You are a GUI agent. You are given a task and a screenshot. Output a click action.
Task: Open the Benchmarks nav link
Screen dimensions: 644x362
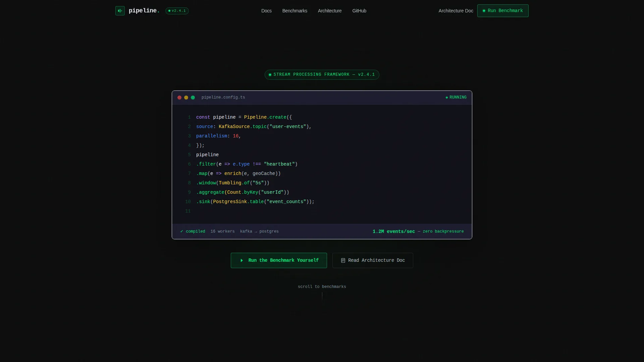pos(295,11)
